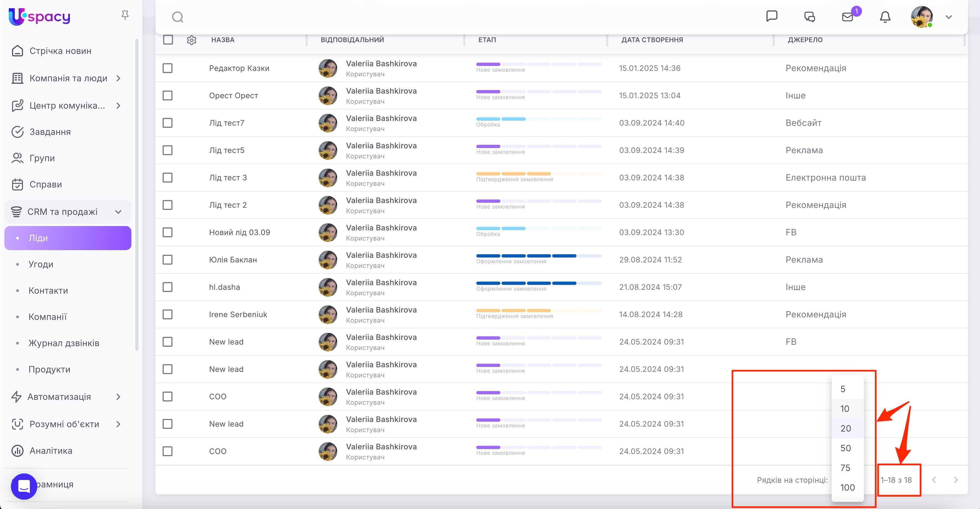Go to next page arrow
Screen dimensions: 980x509
point(956,480)
